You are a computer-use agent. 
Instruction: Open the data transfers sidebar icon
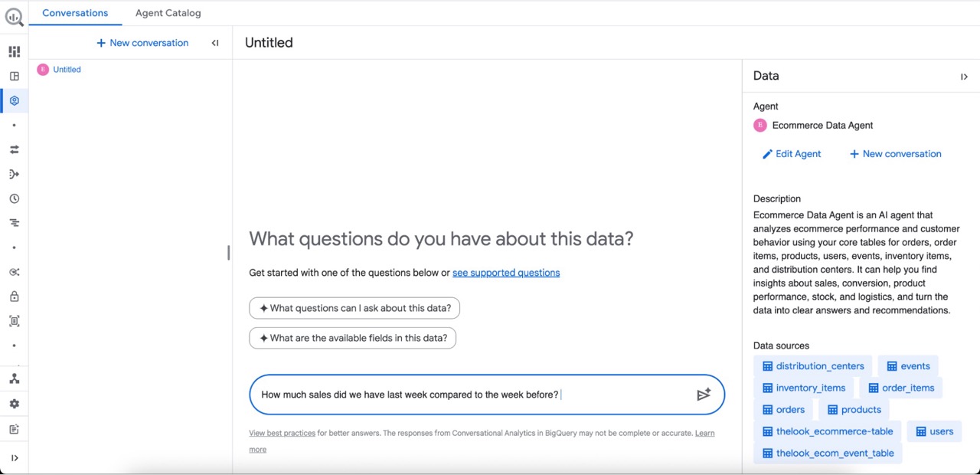[14, 149]
